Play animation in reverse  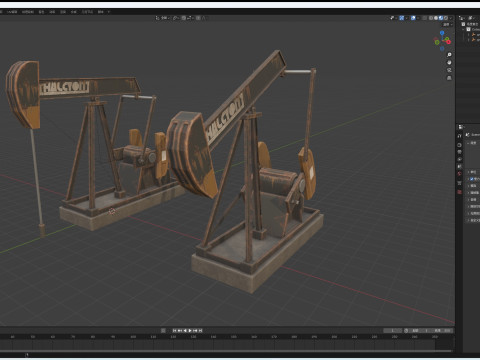[x=185, y=330]
